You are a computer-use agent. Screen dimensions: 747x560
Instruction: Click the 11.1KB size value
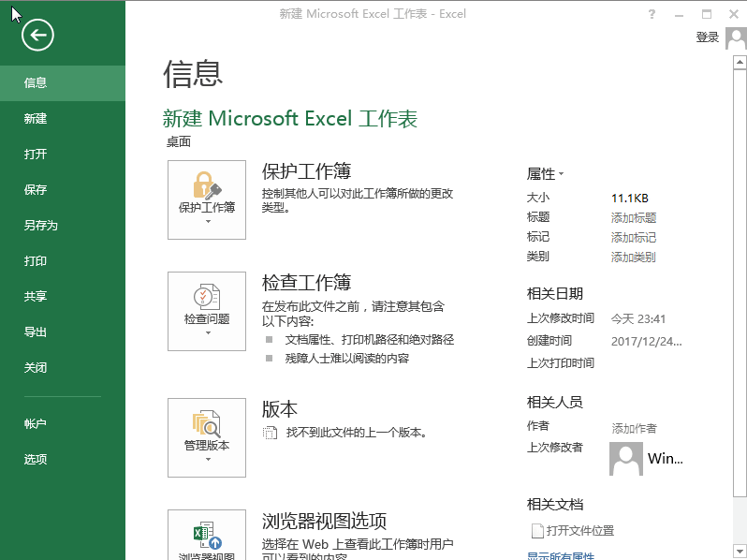click(629, 199)
